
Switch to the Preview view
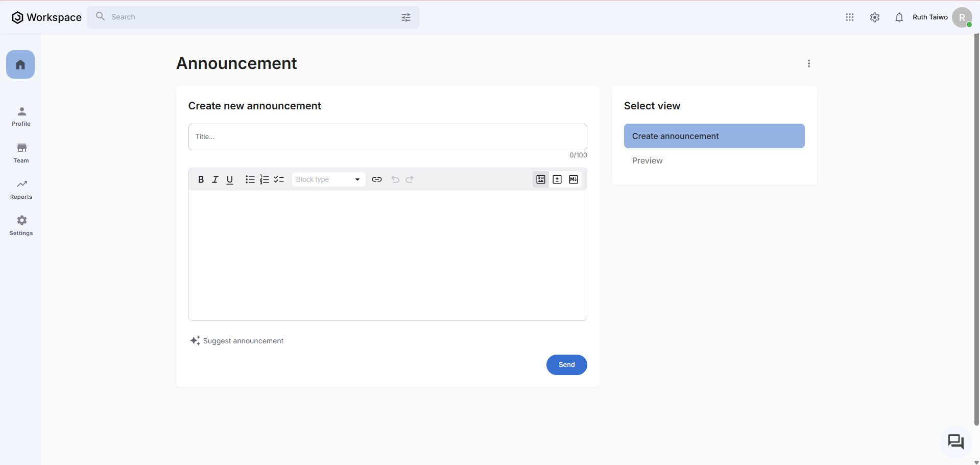point(648,160)
